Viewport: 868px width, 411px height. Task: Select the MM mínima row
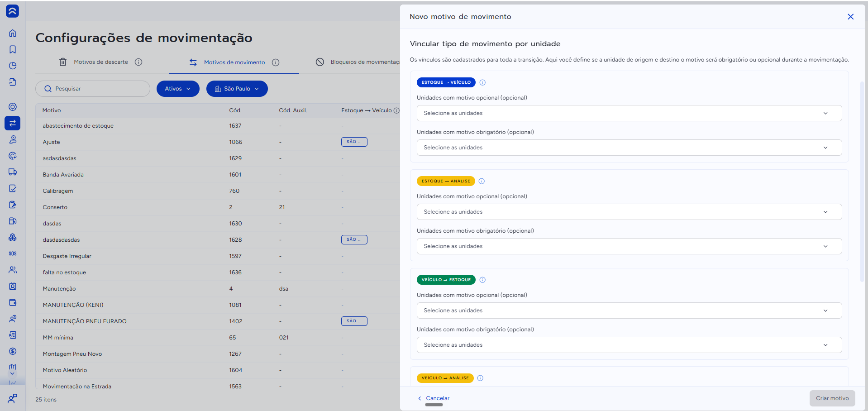(218, 338)
